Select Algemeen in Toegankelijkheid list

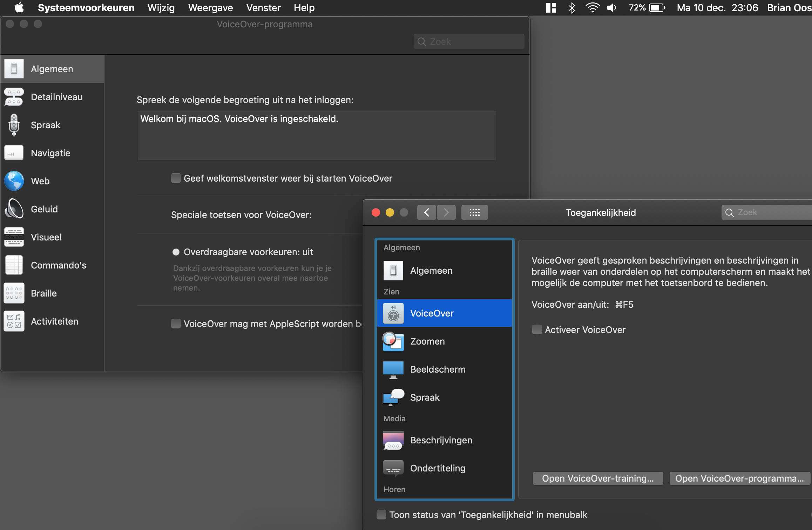pos(444,271)
